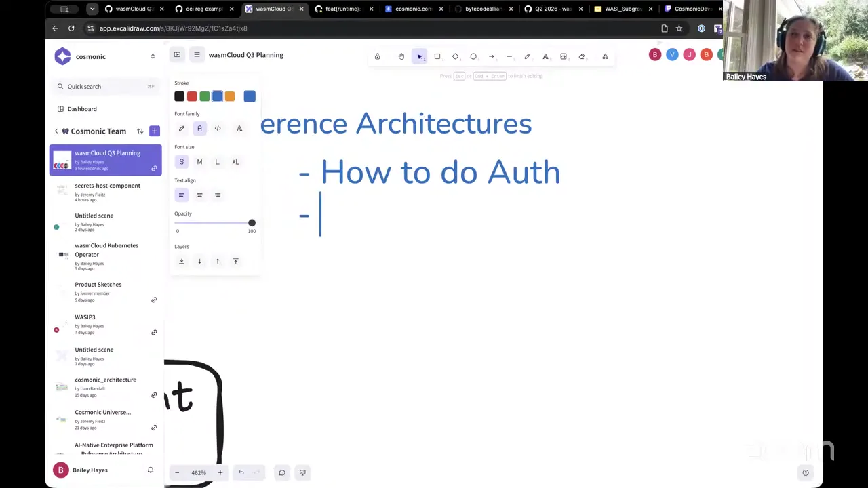Screen dimensions: 868x488
Task: Expand the cosmonic workspace switcher
Action: point(153,56)
